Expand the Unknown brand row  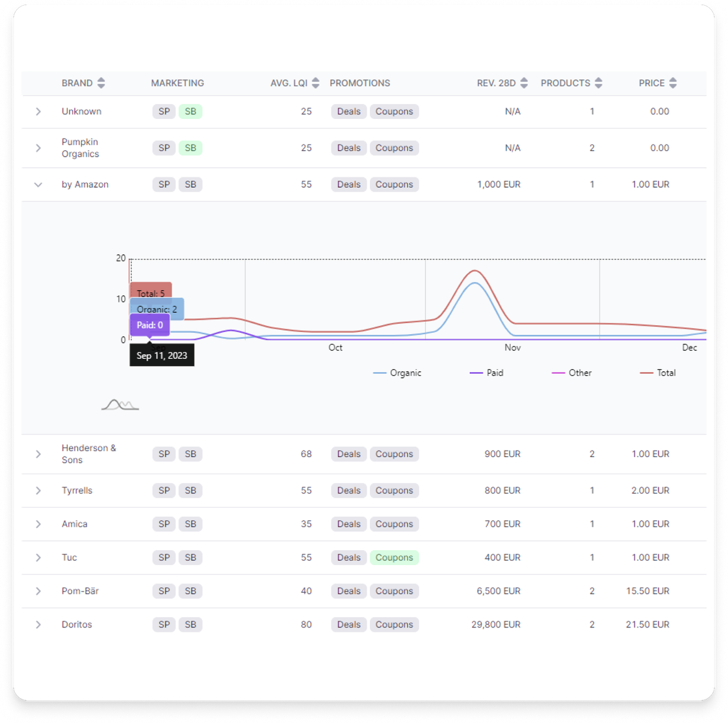[38, 111]
